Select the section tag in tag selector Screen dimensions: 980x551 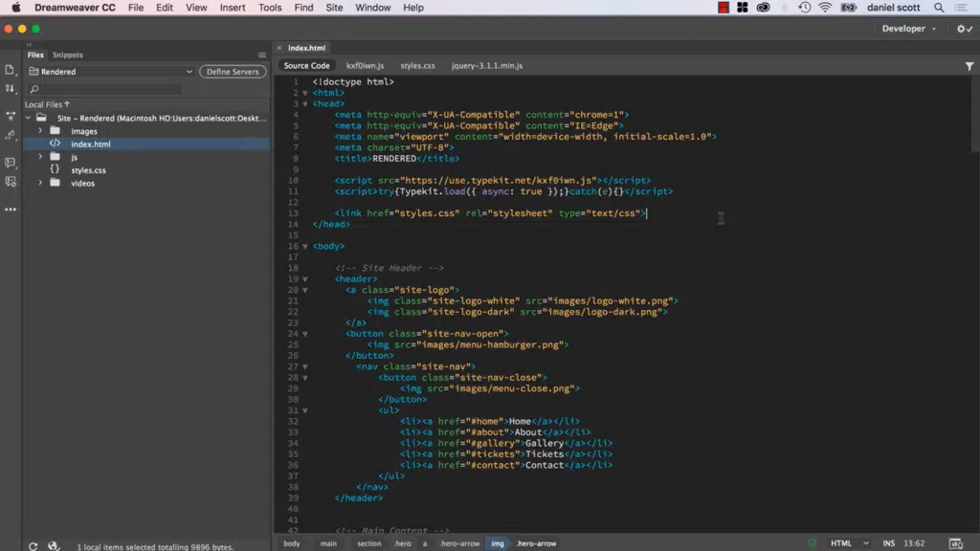[368, 543]
